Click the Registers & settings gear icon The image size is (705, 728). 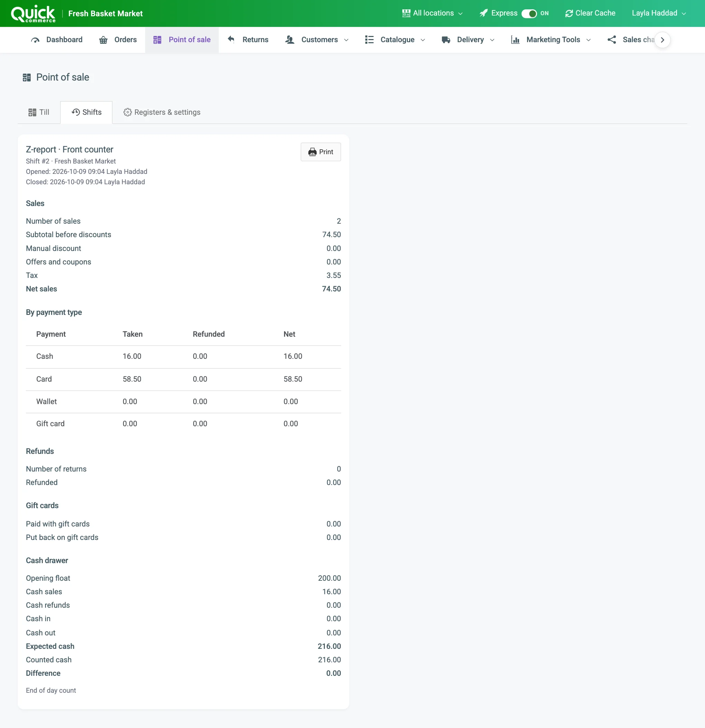click(x=127, y=112)
